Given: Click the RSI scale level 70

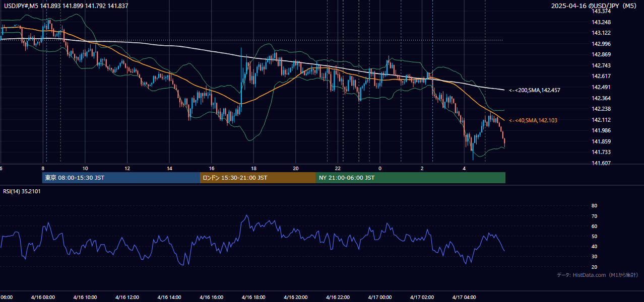Looking at the screenshot, I should (x=595, y=216).
